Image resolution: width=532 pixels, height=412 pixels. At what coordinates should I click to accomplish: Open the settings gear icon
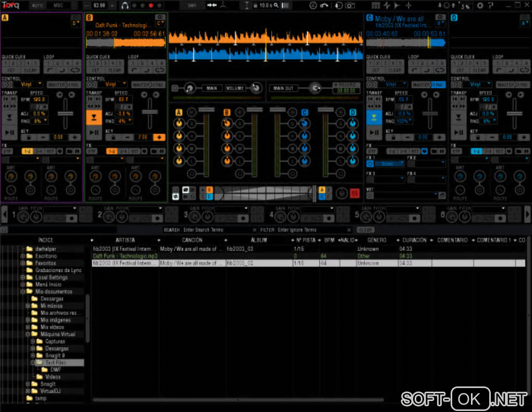coord(480,5)
